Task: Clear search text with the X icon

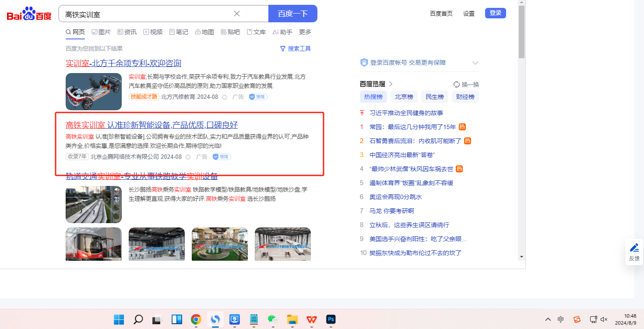Action: pyautogui.click(x=237, y=14)
